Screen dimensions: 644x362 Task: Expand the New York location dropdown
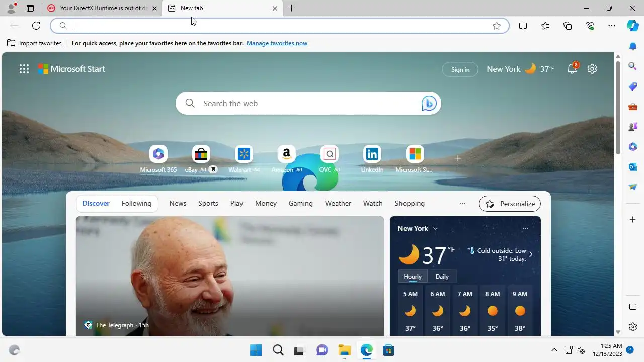tap(435, 228)
